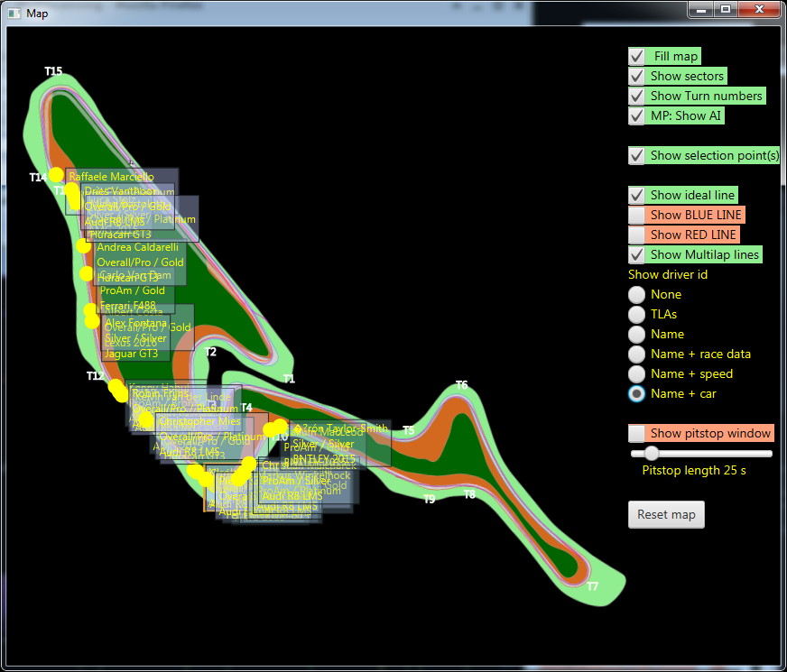Uncheck Show sectors

pyautogui.click(x=636, y=76)
